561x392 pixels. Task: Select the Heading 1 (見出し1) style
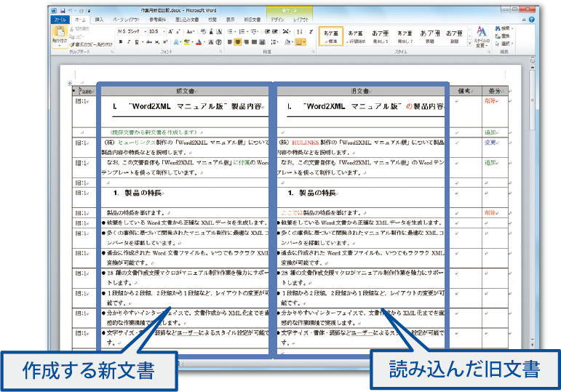[380, 36]
